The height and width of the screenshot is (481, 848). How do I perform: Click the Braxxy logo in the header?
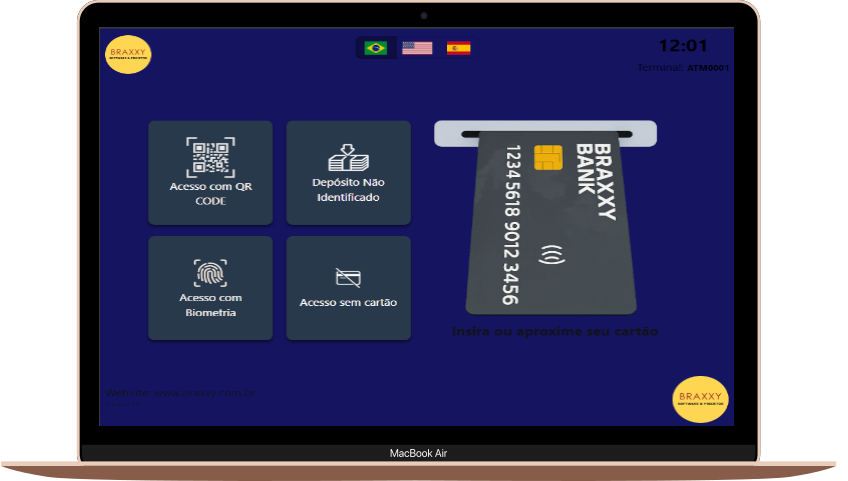click(x=128, y=54)
